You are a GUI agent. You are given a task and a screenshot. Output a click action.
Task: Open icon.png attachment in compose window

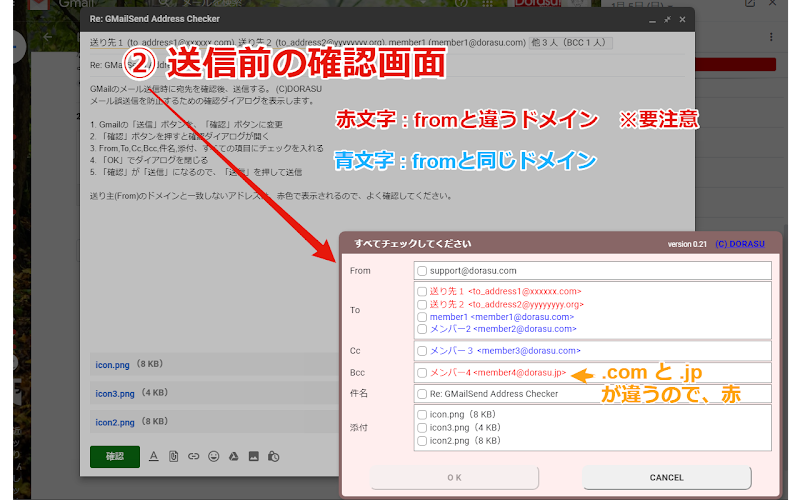(x=112, y=365)
